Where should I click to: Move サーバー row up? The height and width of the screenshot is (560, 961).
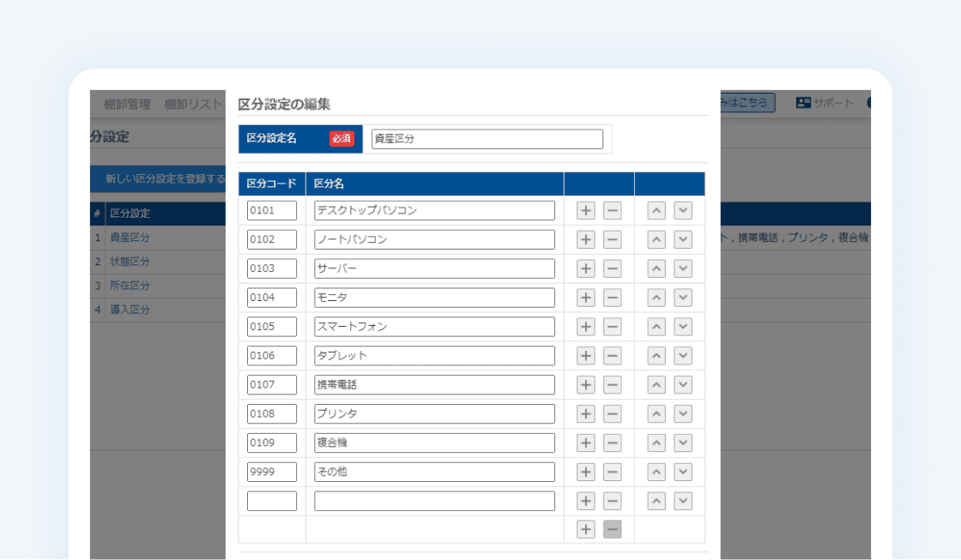(656, 268)
